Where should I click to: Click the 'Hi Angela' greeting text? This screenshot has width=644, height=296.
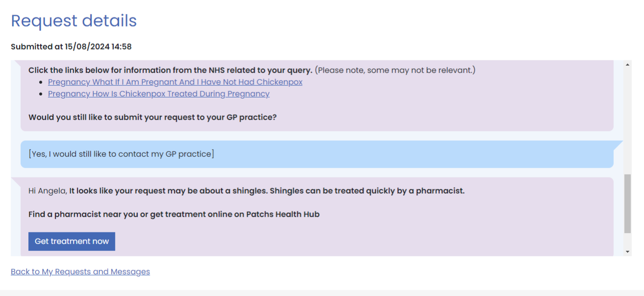pyautogui.click(x=48, y=191)
